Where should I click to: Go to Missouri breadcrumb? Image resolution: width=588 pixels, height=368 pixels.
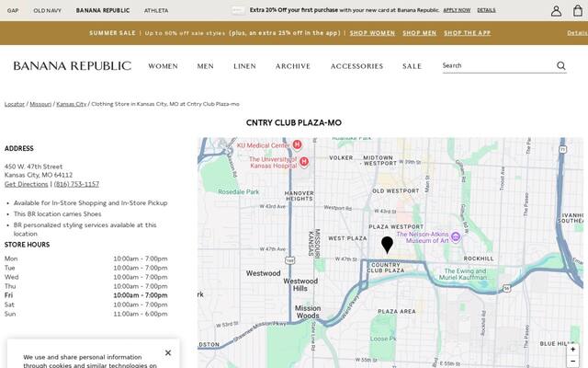pos(40,104)
